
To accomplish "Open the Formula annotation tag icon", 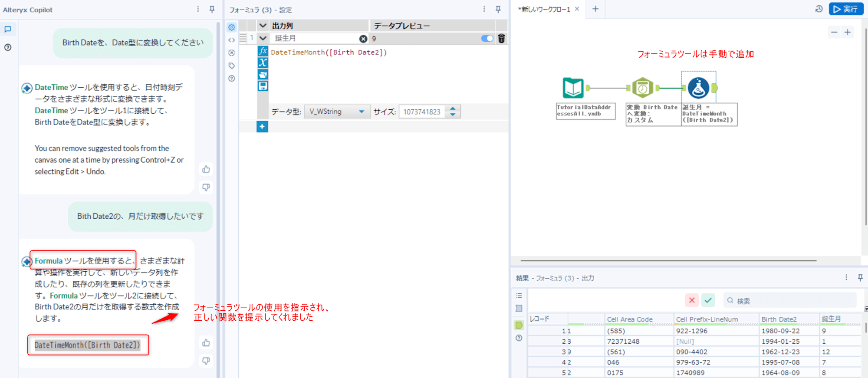I will point(232,66).
